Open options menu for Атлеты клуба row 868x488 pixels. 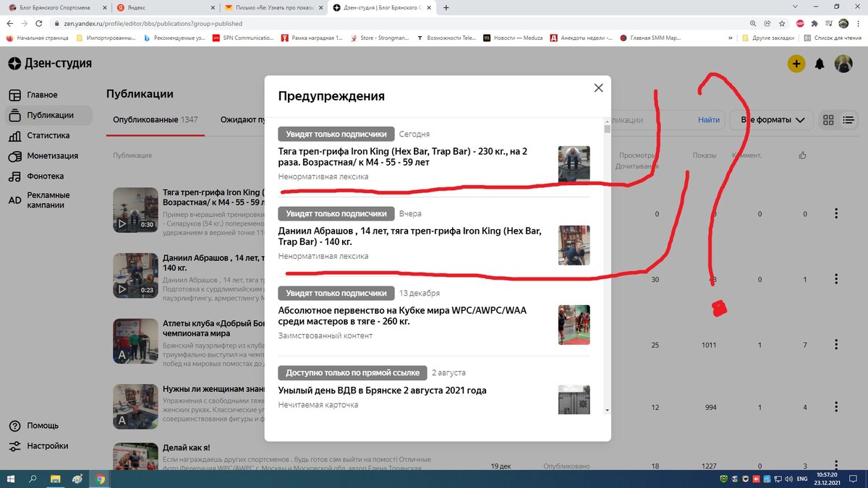[x=836, y=345]
